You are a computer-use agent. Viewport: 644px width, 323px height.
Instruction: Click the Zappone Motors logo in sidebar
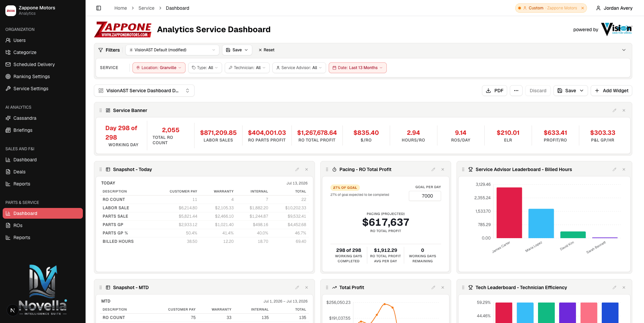[11, 11]
